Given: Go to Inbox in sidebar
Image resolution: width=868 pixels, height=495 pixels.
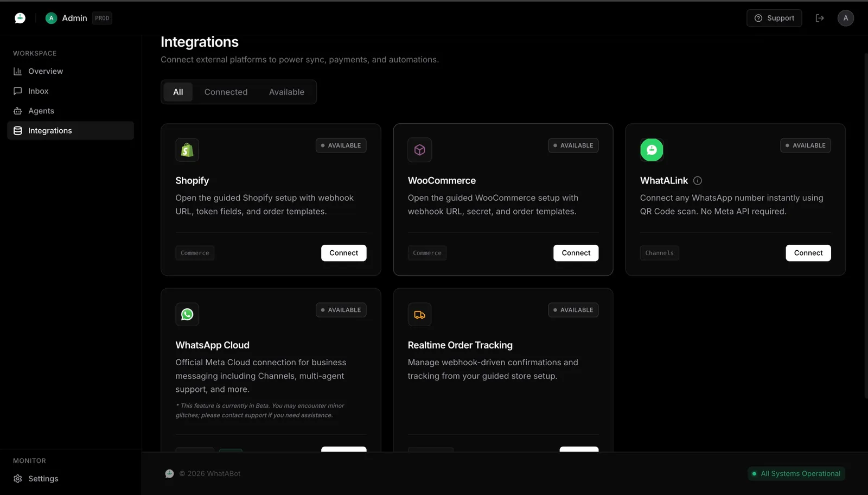Looking at the screenshot, I should pyautogui.click(x=39, y=91).
